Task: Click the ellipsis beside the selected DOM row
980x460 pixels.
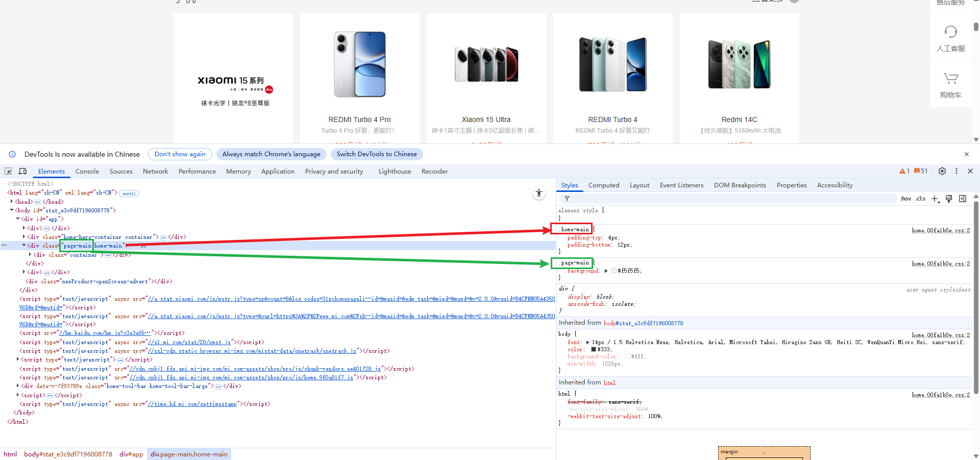Action: pos(4,246)
